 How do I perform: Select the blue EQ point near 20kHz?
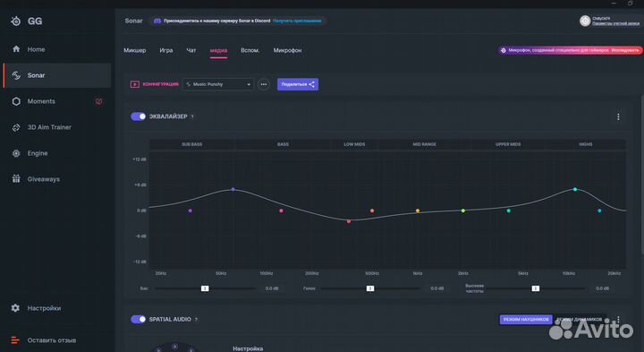[x=599, y=210]
